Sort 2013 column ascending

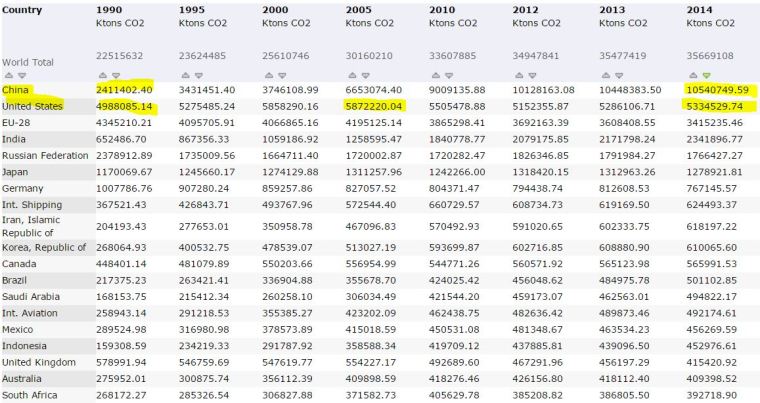point(605,75)
